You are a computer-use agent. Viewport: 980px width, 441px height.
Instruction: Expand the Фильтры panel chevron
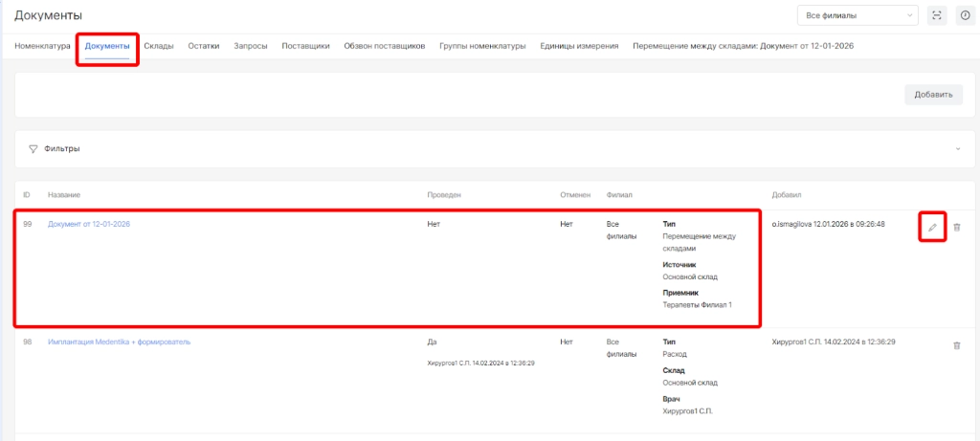[957, 149]
